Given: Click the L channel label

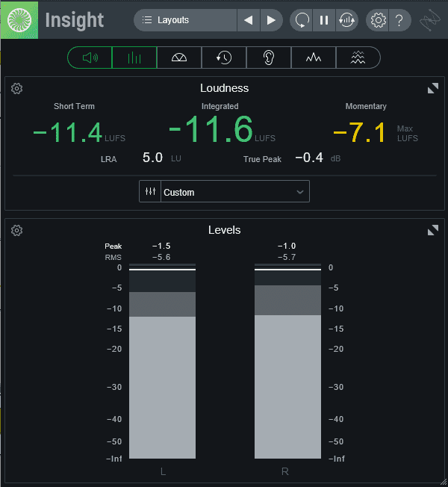Looking at the screenshot, I should pyautogui.click(x=163, y=471).
